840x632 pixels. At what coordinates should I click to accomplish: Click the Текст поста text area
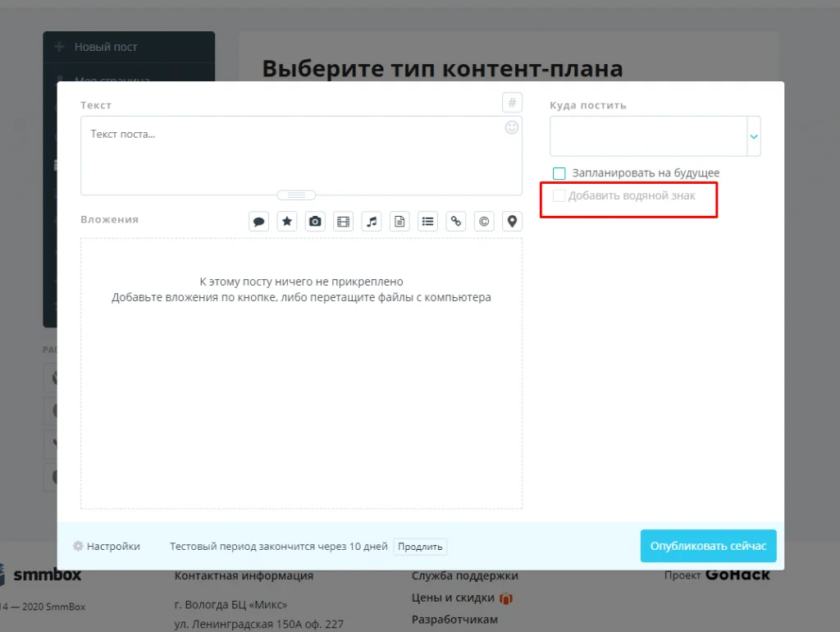tap(301, 155)
